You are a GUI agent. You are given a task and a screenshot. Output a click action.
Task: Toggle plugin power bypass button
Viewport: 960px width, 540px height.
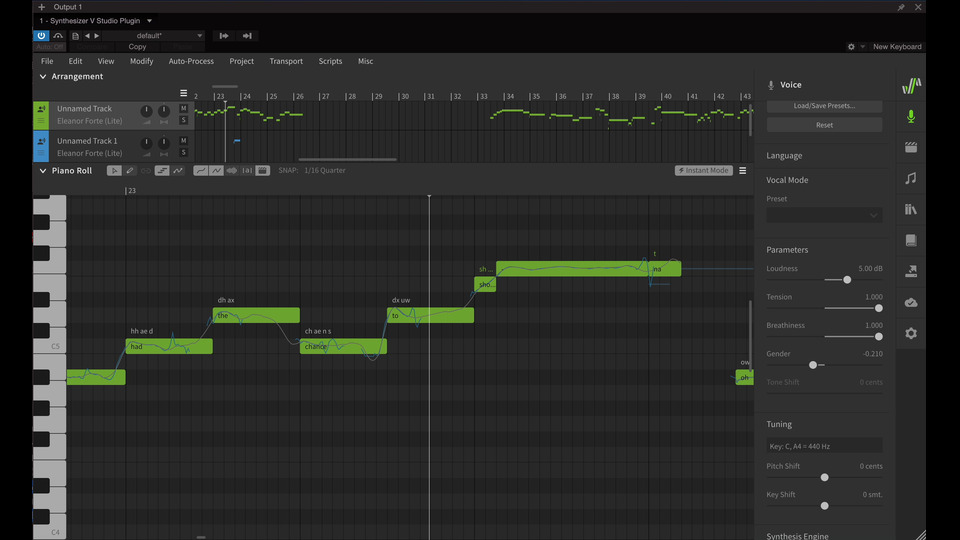click(x=41, y=36)
